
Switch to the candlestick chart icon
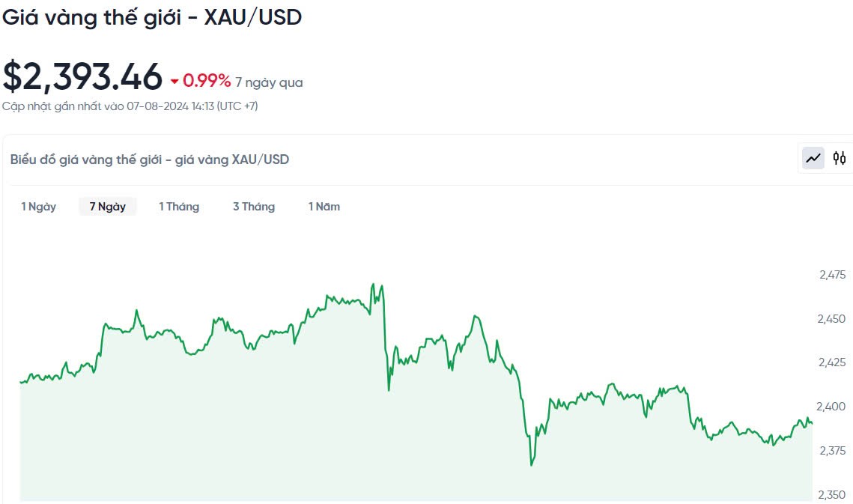(840, 158)
